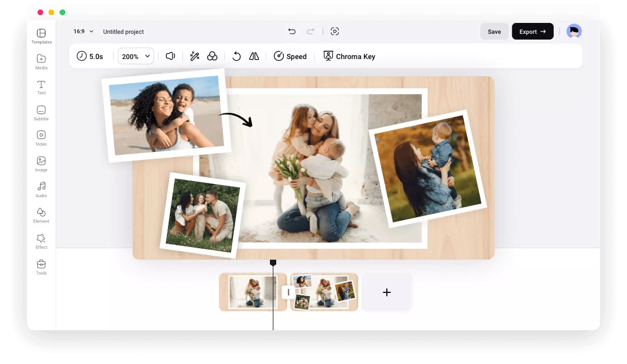Screen dimensions: 627x364
Task: Open the Media panel
Action: point(41,62)
